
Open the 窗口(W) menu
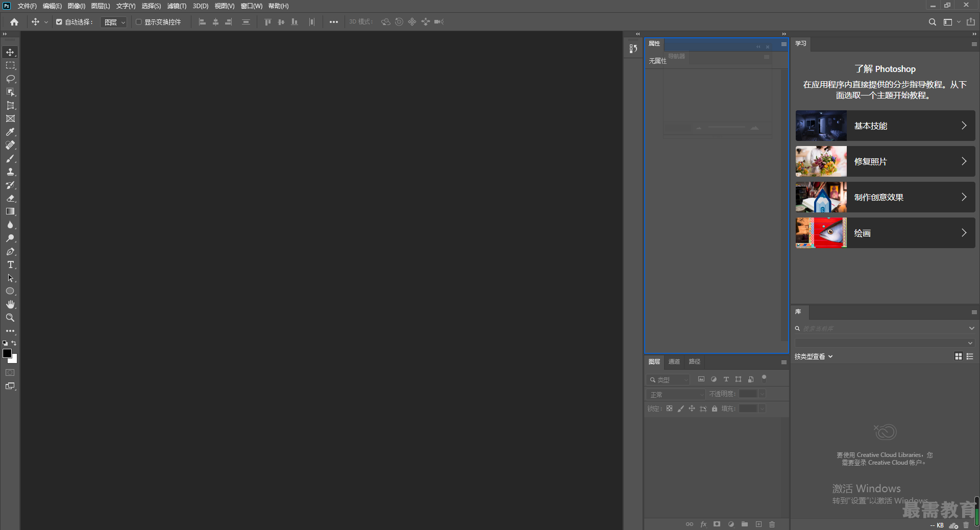tap(252, 6)
